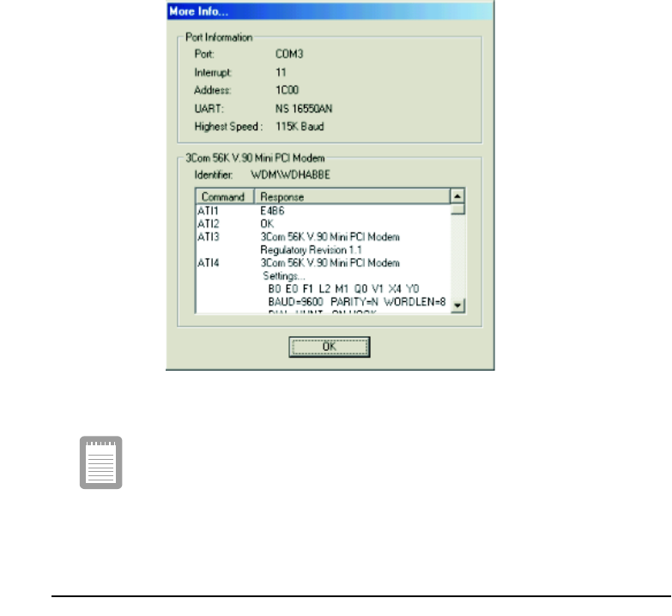Click the B0 E0 F1 L2 settings line
This screenshot has height=616, width=672.
coord(343,289)
